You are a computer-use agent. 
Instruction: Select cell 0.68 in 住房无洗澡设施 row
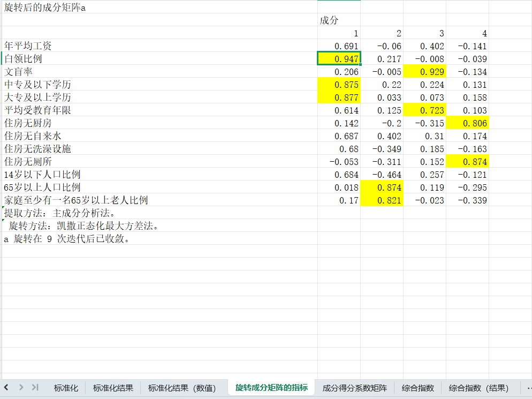(x=339, y=149)
